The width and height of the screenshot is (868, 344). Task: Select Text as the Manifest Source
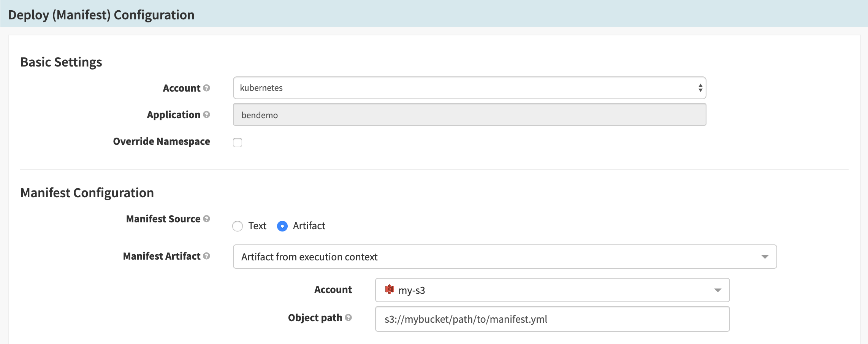pos(238,226)
